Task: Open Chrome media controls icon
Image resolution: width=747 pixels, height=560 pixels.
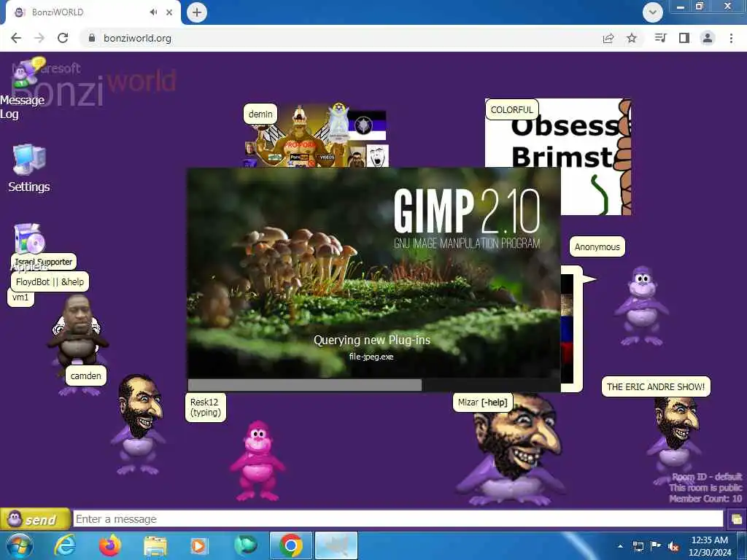Action: click(x=660, y=38)
